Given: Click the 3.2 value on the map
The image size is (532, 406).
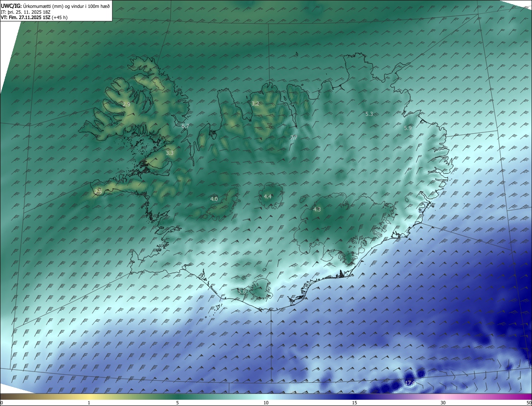Looking at the screenshot, I should [x=255, y=103].
